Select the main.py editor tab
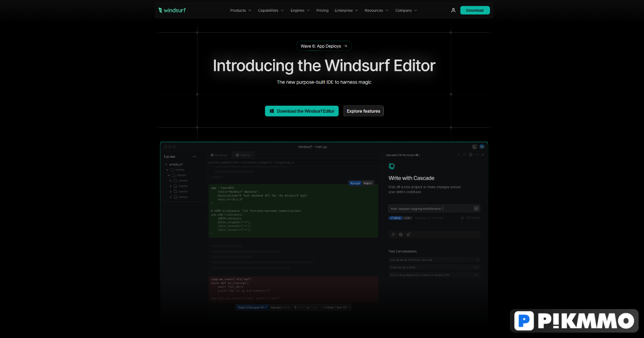Viewport: 644px width, 338px height. pyautogui.click(x=243, y=155)
